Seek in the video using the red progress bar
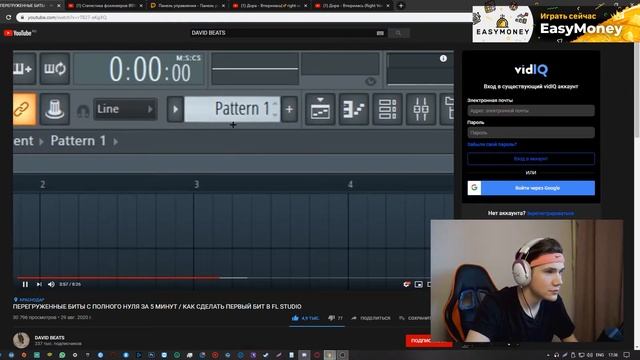The width and height of the screenshot is (640, 360). (117, 278)
